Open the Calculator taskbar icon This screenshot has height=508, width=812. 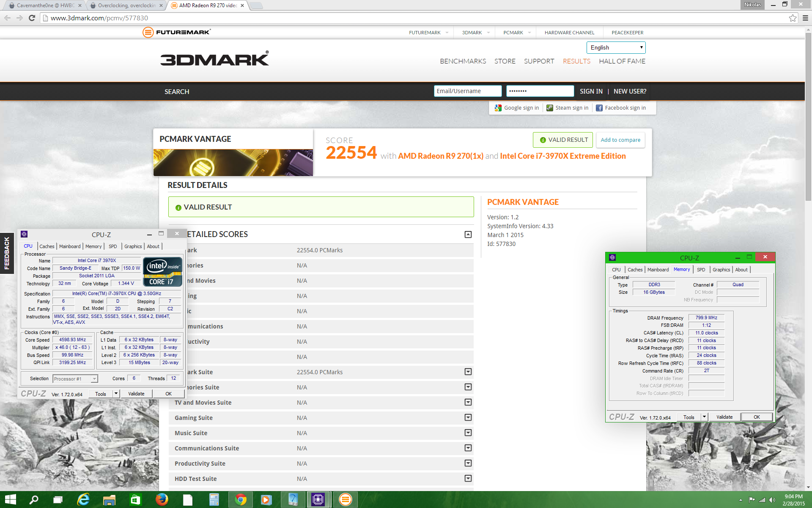214,500
